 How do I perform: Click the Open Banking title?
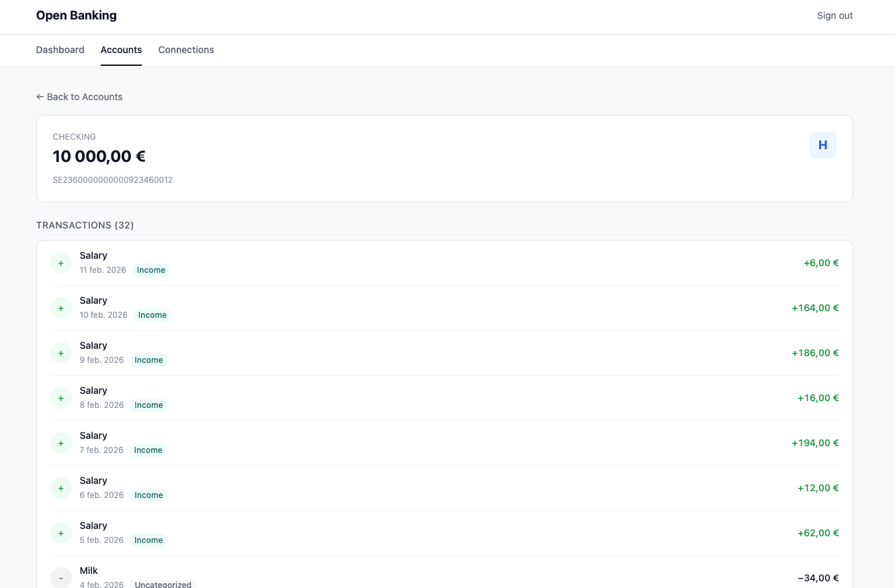coord(76,15)
